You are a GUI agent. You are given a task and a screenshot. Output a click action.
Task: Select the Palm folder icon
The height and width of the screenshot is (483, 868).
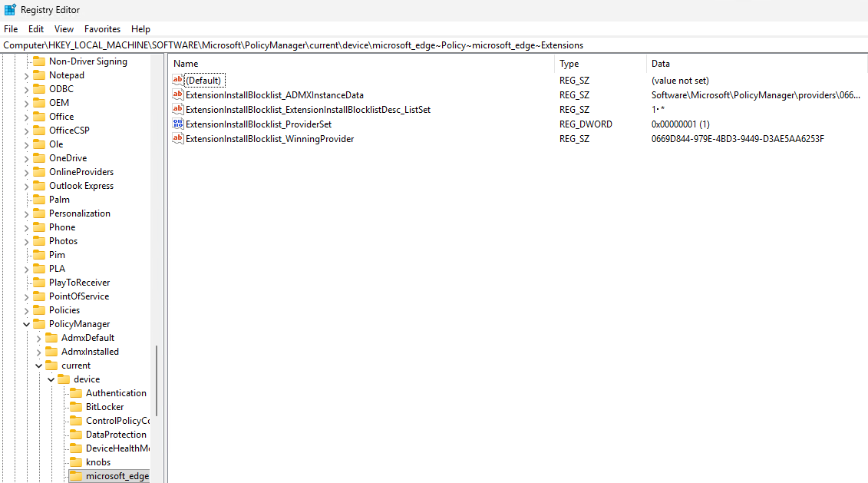click(x=39, y=200)
